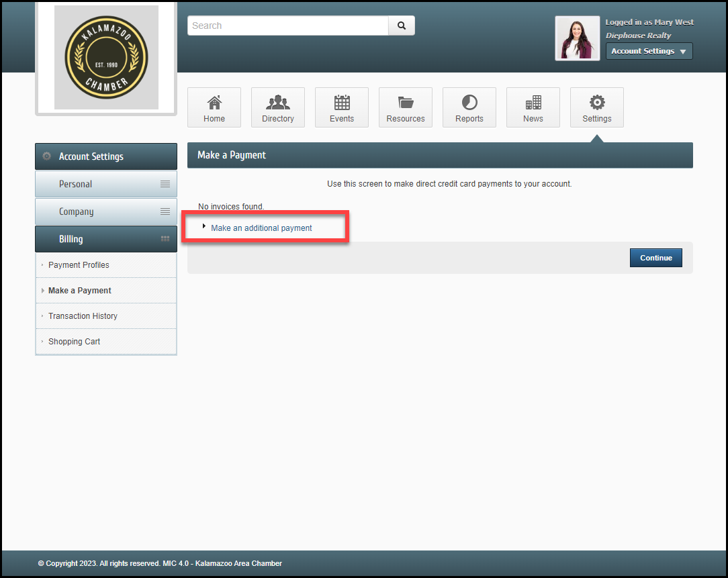
Task: Open the Resources folder icon
Action: pos(406,103)
